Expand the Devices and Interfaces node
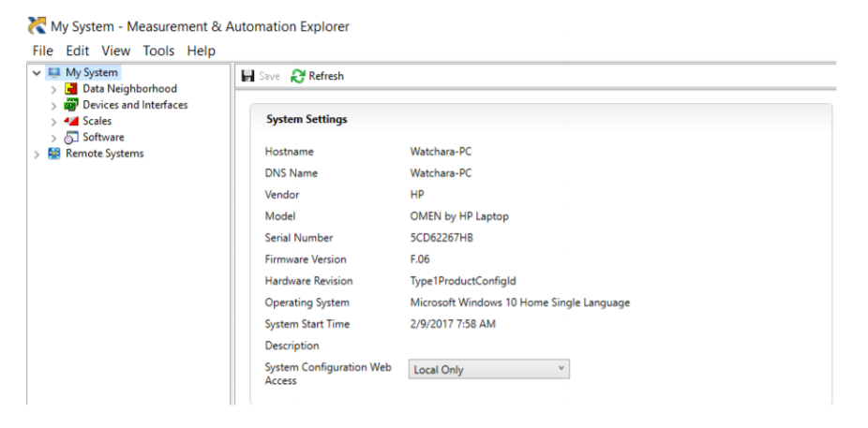The height and width of the screenshot is (428, 868). pyautogui.click(x=53, y=106)
